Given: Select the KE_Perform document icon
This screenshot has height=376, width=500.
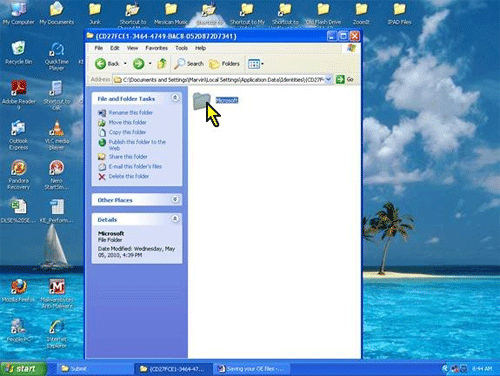Looking at the screenshot, I should pyautogui.click(x=57, y=211).
